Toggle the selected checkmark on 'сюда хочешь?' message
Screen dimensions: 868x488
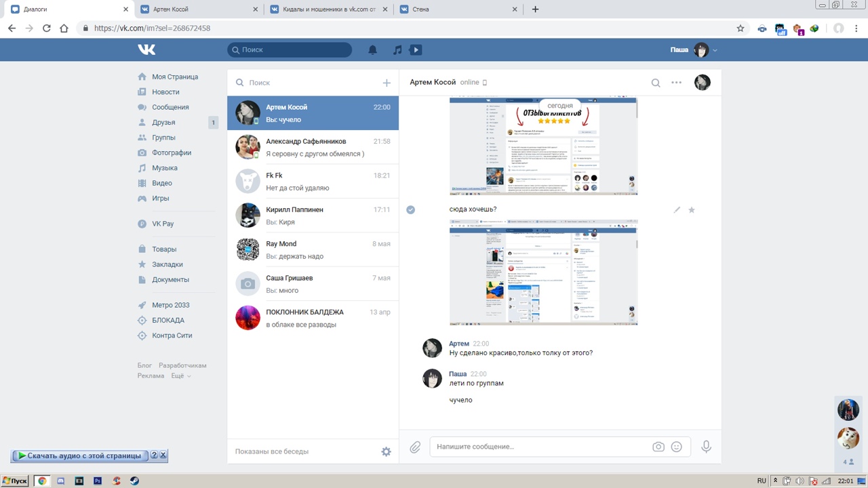point(410,209)
